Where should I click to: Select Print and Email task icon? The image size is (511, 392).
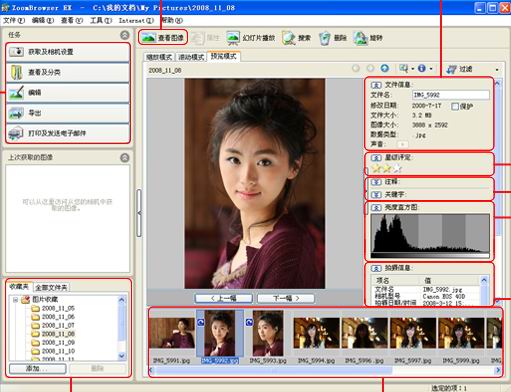pyautogui.click(x=16, y=133)
